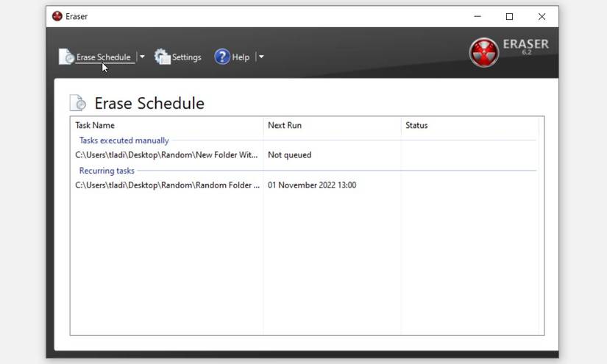Collapse the Tasks executed manually group
Viewport: 607px width, 364px height.
(124, 140)
